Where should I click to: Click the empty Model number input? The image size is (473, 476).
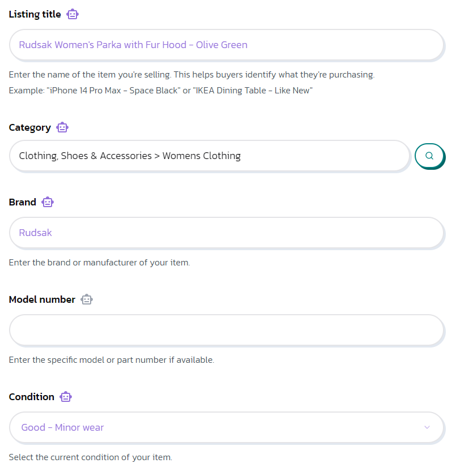227,330
